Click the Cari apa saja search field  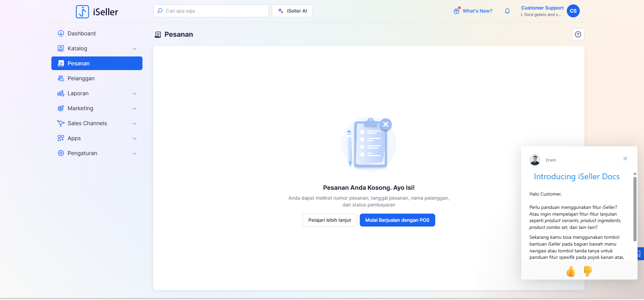point(214,11)
